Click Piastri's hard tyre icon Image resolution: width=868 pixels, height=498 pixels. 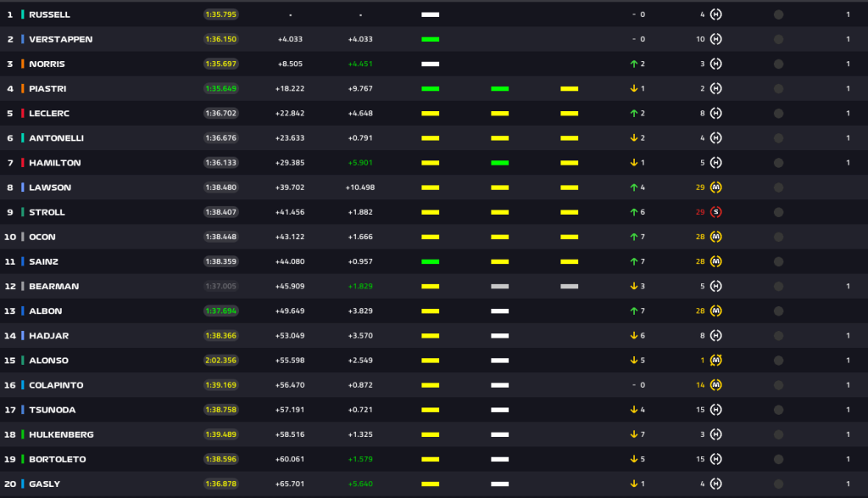[715, 88]
